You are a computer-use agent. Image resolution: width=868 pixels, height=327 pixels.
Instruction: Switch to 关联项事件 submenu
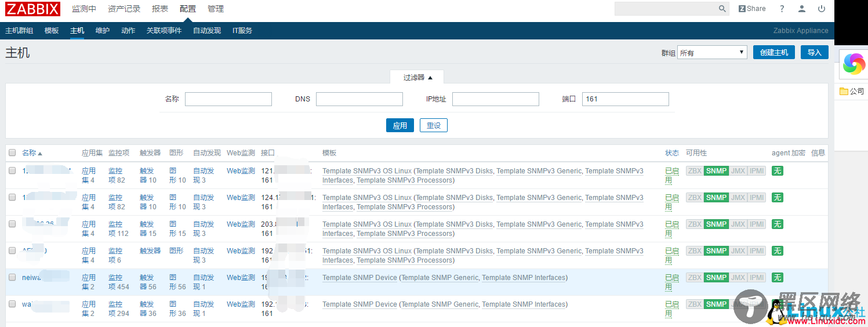pyautogui.click(x=164, y=31)
